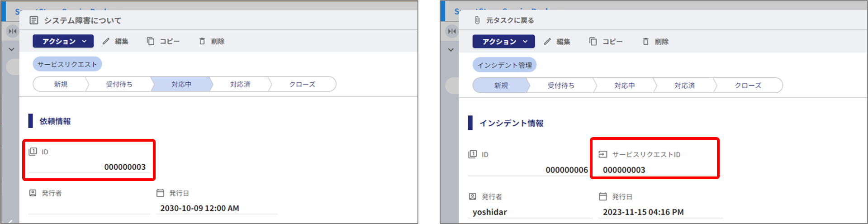Click the サービスリクエスト category chip

(67, 64)
